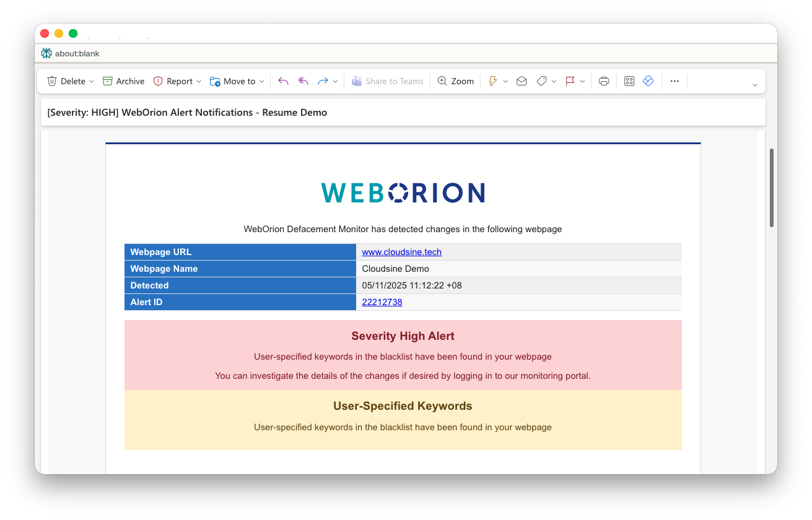This screenshot has width=812, height=520.
Task: Click the Zoom magnifier button
Action: 455,81
